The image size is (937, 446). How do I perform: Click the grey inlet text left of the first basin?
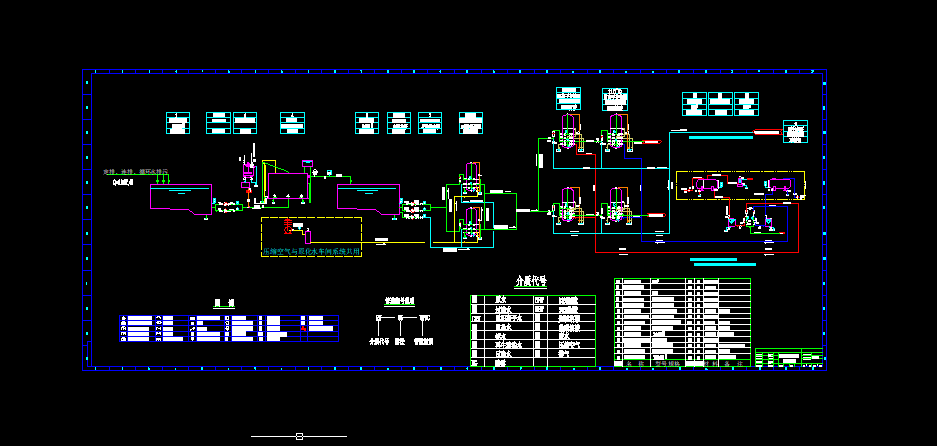(x=136, y=172)
